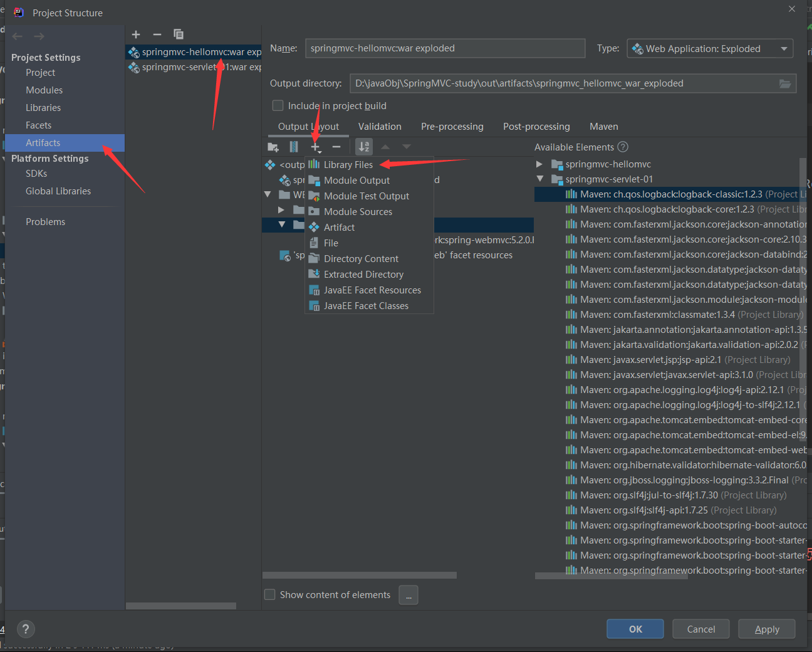Tick the Show content of elements checkbox
The width and height of the screenshot is (812, 652).
tap(270, 594)
